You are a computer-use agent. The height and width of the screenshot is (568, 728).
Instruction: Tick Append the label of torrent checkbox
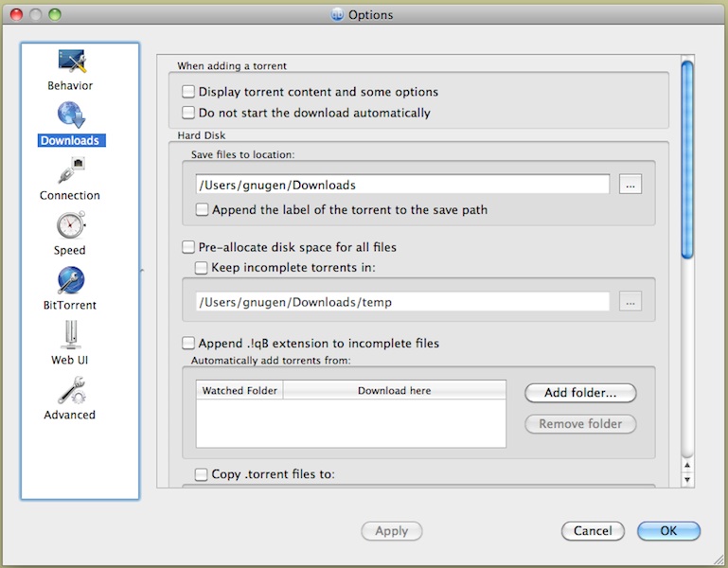click(x=203, y=209)
